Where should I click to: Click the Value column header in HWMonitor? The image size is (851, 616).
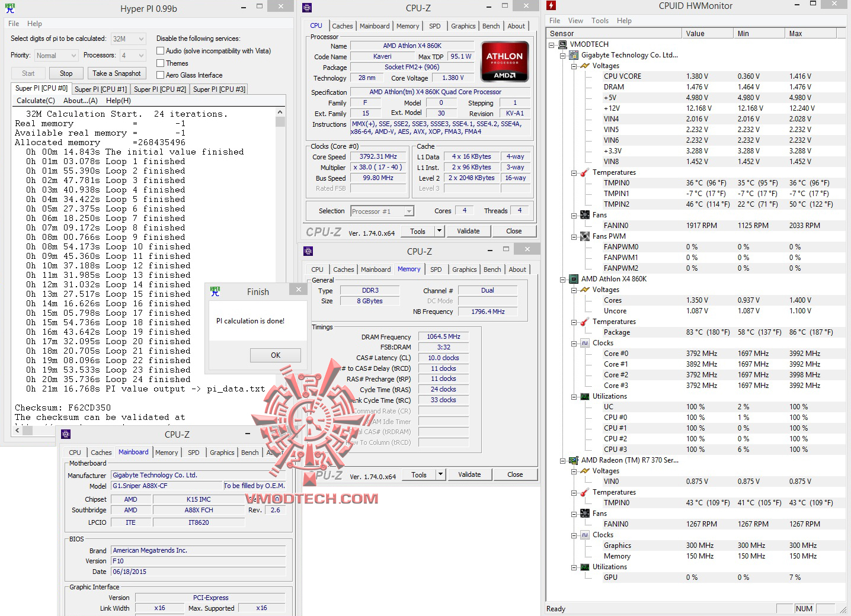(x=707, y=34)
